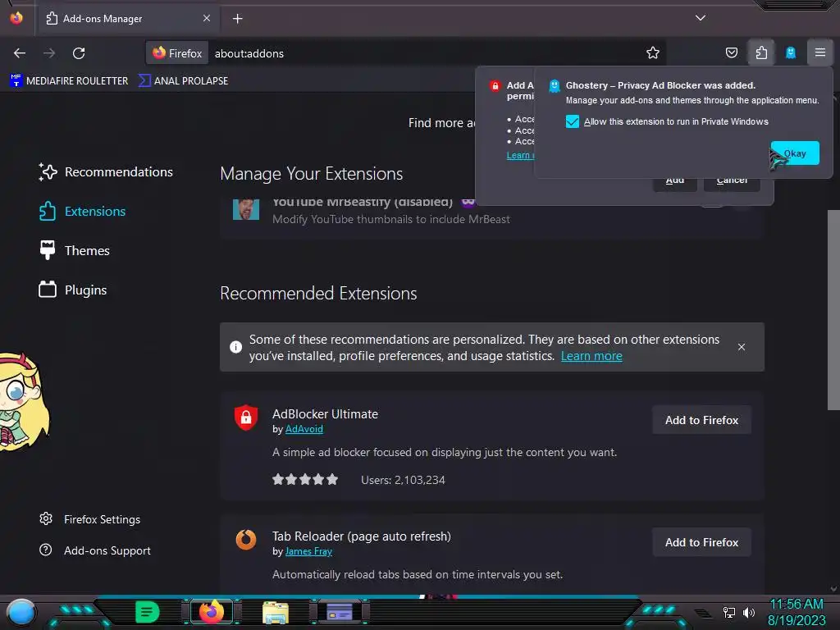This screenshot has width=840, height=630.
Task: Open the Pocket save icon
Action: 731,52
